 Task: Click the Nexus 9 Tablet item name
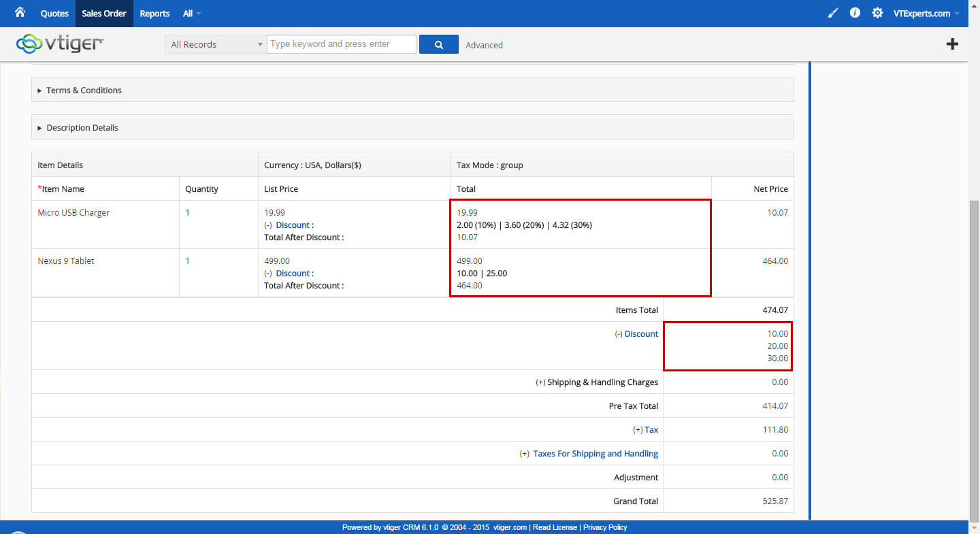click(x=66, y=261)
